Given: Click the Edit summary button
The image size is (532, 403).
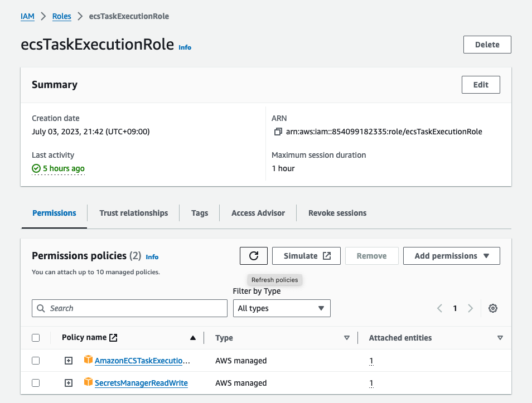Looking at the screenshot, I should pos(481,85).
